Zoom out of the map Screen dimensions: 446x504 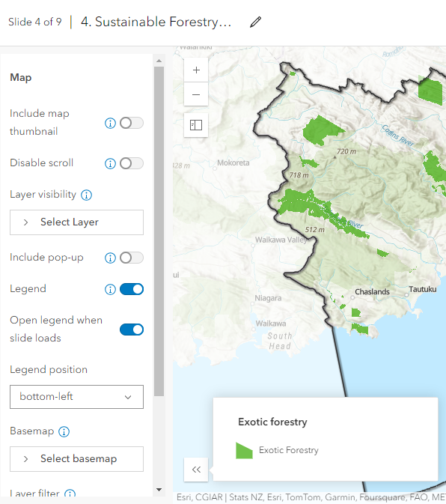click(196, 94)
